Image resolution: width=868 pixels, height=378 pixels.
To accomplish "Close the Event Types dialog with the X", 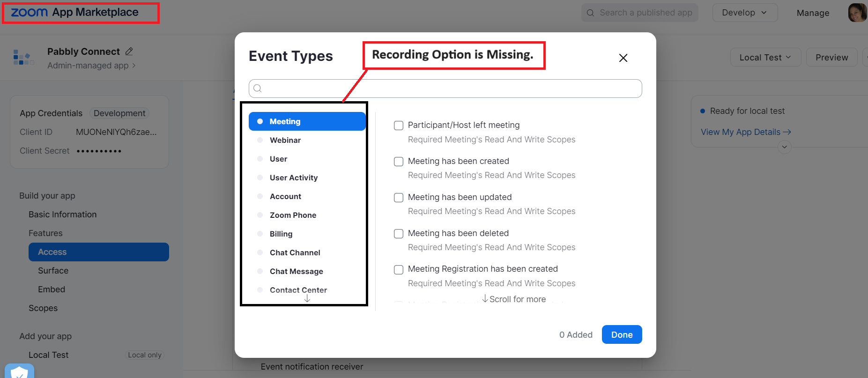I will (623, 58).
